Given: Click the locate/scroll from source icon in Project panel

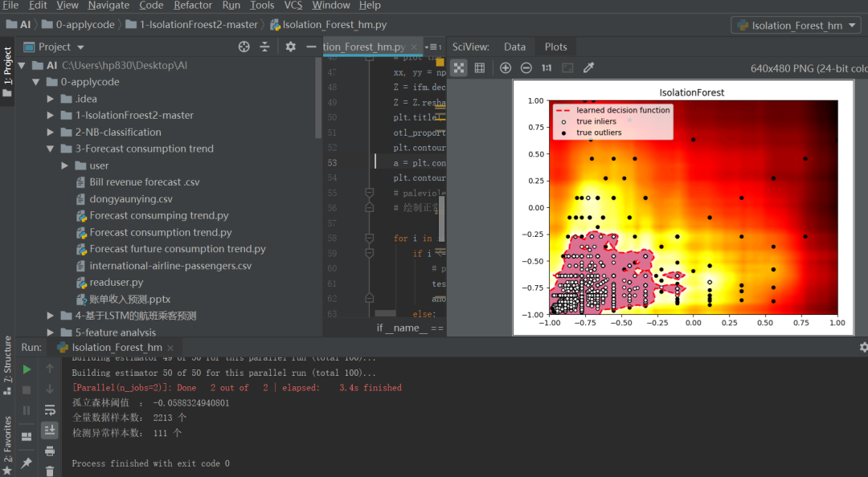Looking at the screenshot, I should click(244, 47).
